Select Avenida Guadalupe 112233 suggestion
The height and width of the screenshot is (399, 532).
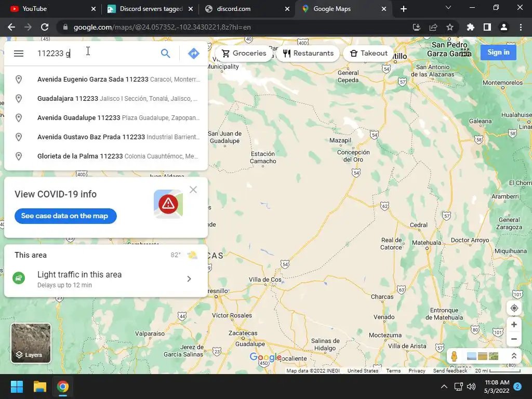click(x=106, y=118)
